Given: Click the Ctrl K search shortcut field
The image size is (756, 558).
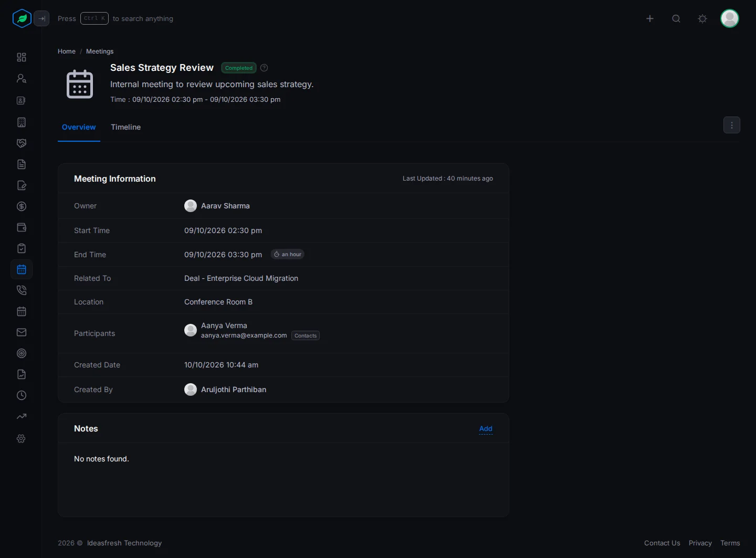Looking at the screenshot, I should [x=94, y=18].
